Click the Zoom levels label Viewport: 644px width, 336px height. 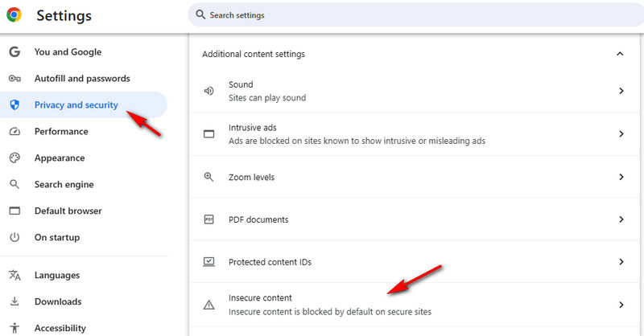[251, 177]
